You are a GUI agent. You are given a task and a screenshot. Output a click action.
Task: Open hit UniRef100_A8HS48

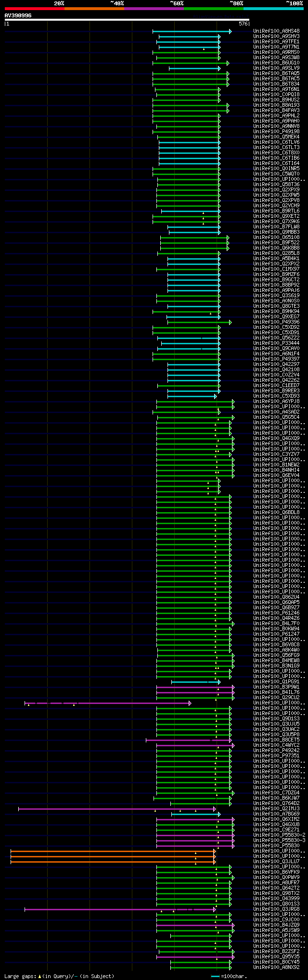tap(277, 31)
